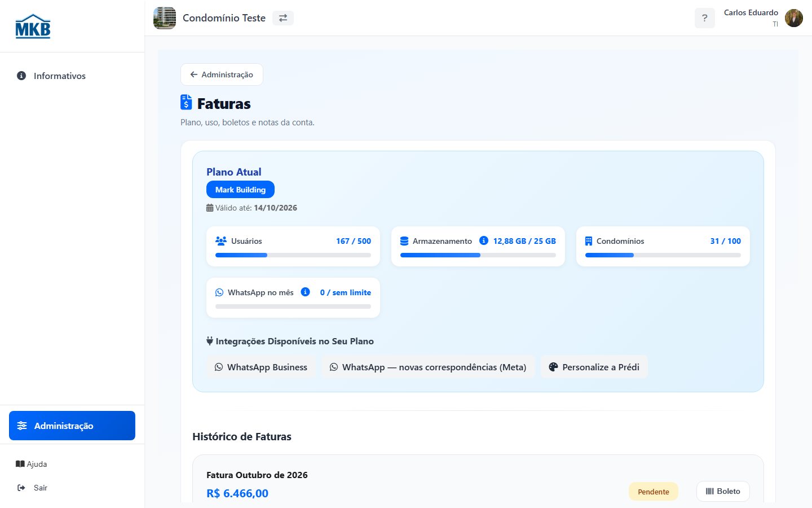Click the Condomínios building icon
The image size is (812, 508).
589,241
